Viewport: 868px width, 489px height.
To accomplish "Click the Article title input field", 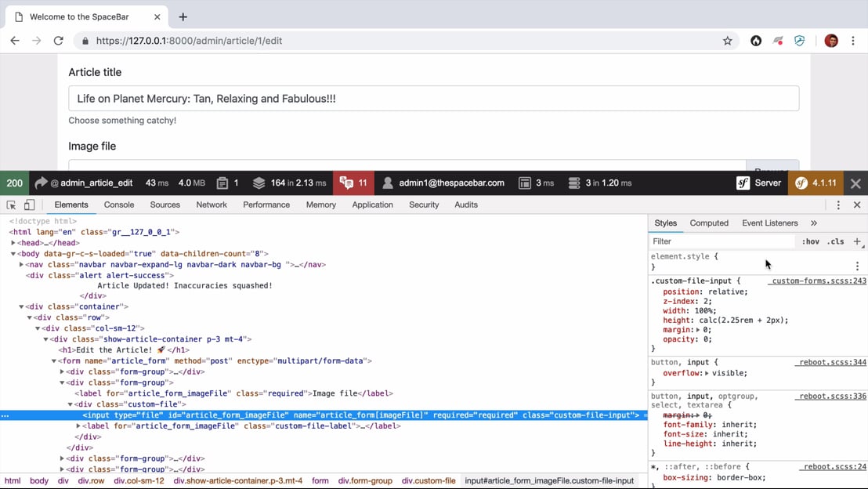I will [x=433, y=99].
